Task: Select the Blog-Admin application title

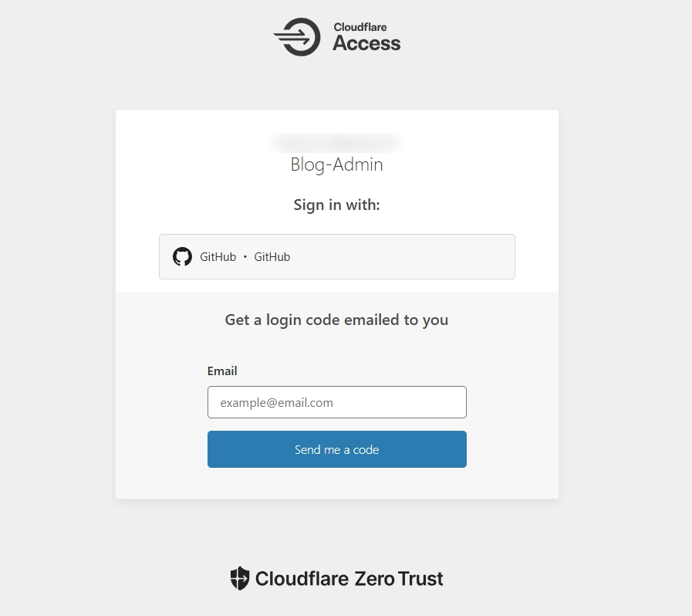Action: point(336,164)
